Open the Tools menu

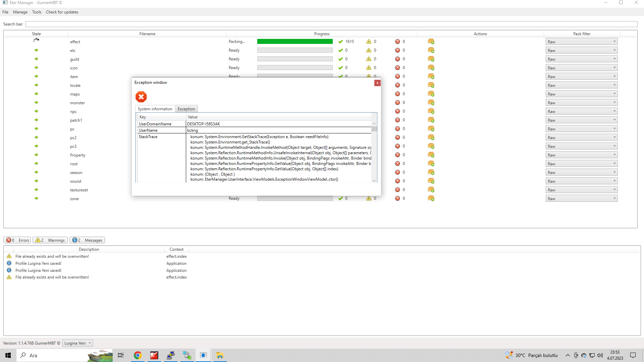[37, 12]
